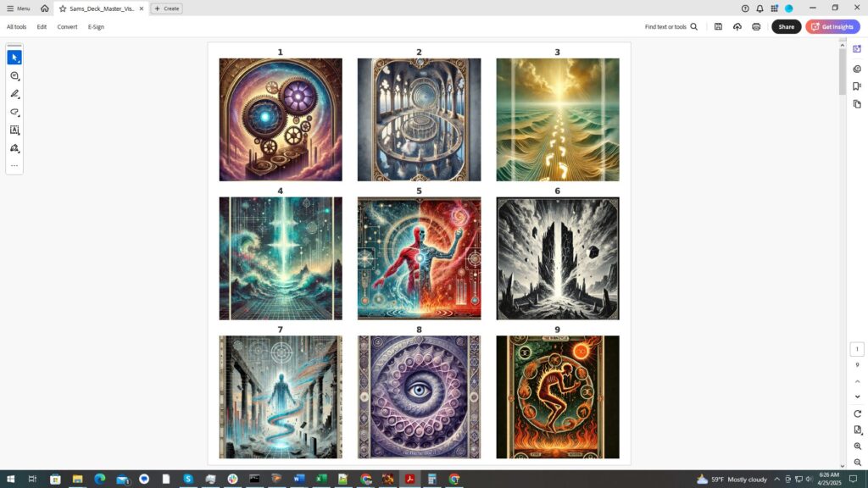
Task: Star the Sams_Deck_Master document tab
Action: point(63,8)
